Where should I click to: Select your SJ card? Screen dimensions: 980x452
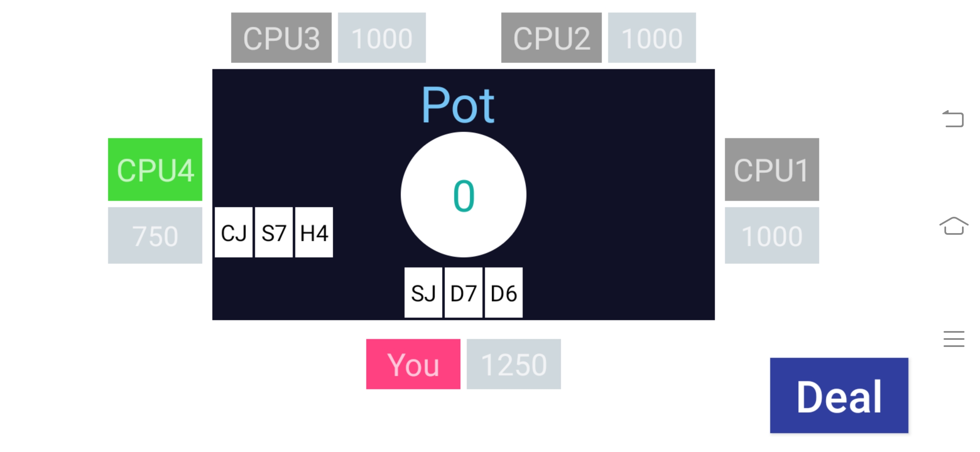[423, 293]
